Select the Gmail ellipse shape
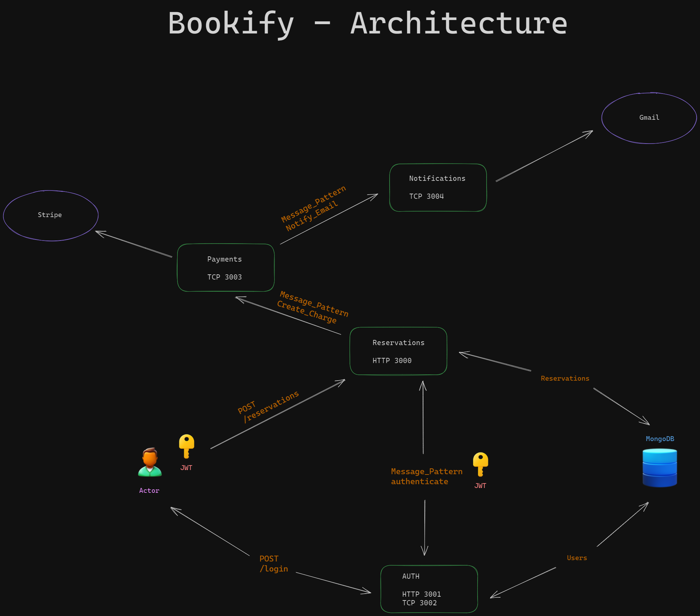The width and height of the screenshot is (700, 616). [x=649, y=118]
